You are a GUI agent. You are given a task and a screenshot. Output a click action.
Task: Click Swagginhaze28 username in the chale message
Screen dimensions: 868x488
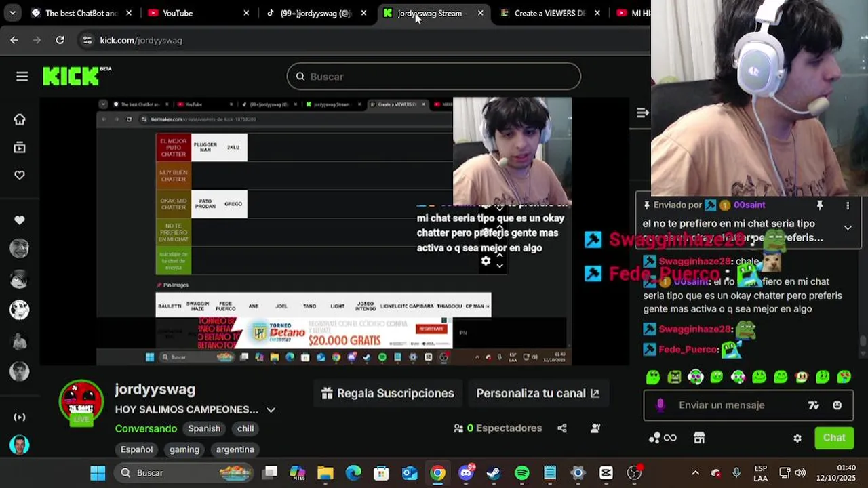(x=694, y=261)
